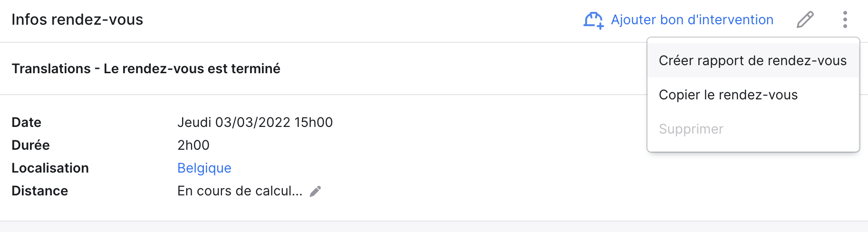Click the Infos rendez-vous title
The width and height of the screenshot is (868, 232).
pos(77,19)
